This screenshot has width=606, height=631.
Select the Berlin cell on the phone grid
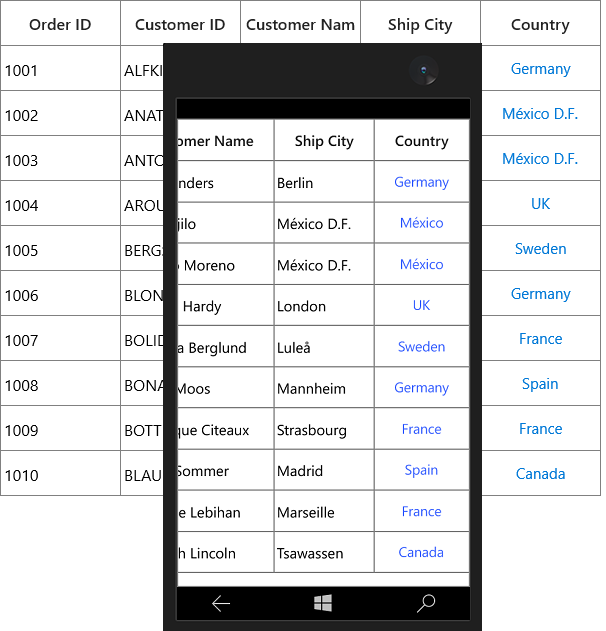pos(324,181)
